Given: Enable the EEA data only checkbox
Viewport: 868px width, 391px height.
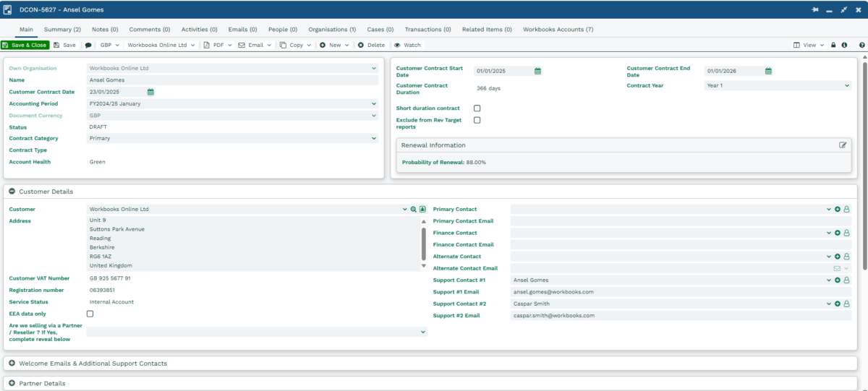Looking at the screenshot, I should 90,314.
